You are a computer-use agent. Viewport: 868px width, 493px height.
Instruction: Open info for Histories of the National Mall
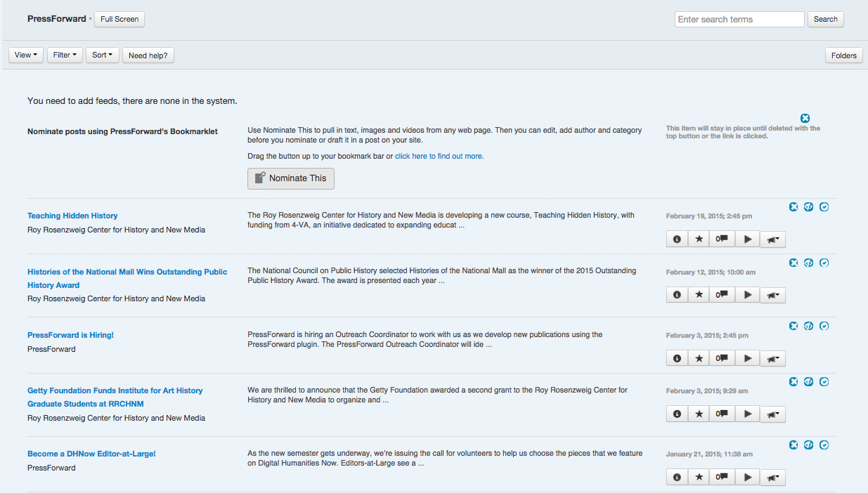coord(677,295)
